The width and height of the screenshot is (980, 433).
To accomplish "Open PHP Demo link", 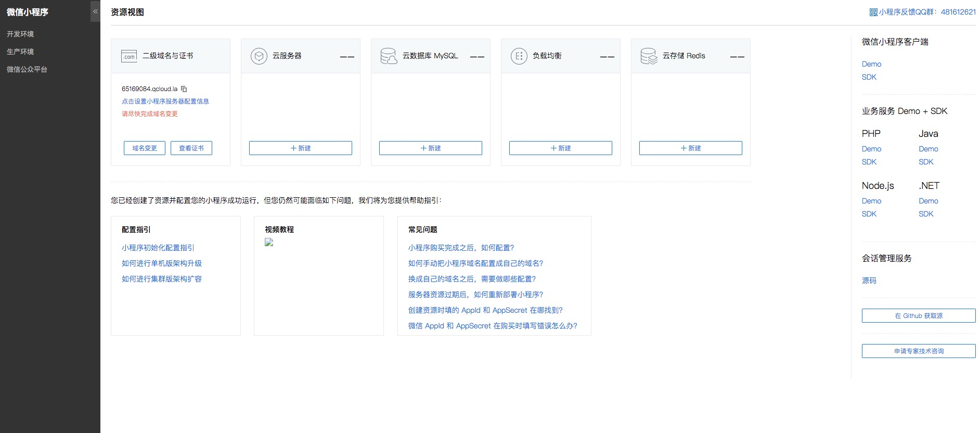I will [872, 149].
